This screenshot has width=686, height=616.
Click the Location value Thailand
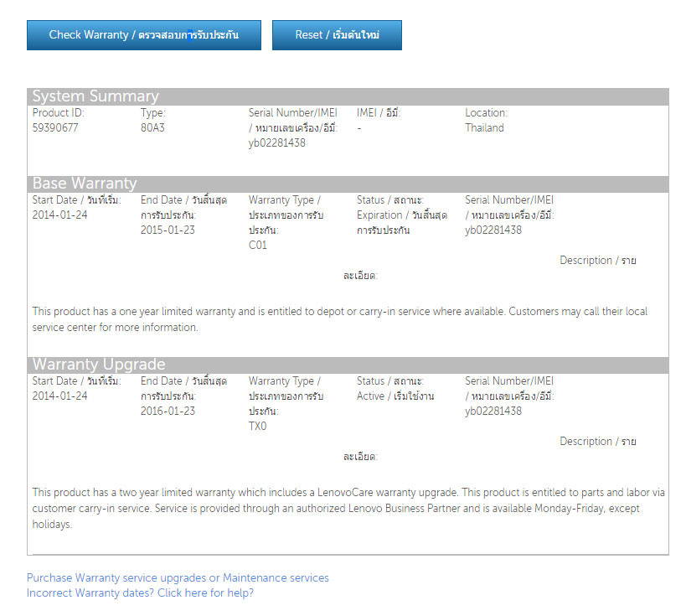484,128
